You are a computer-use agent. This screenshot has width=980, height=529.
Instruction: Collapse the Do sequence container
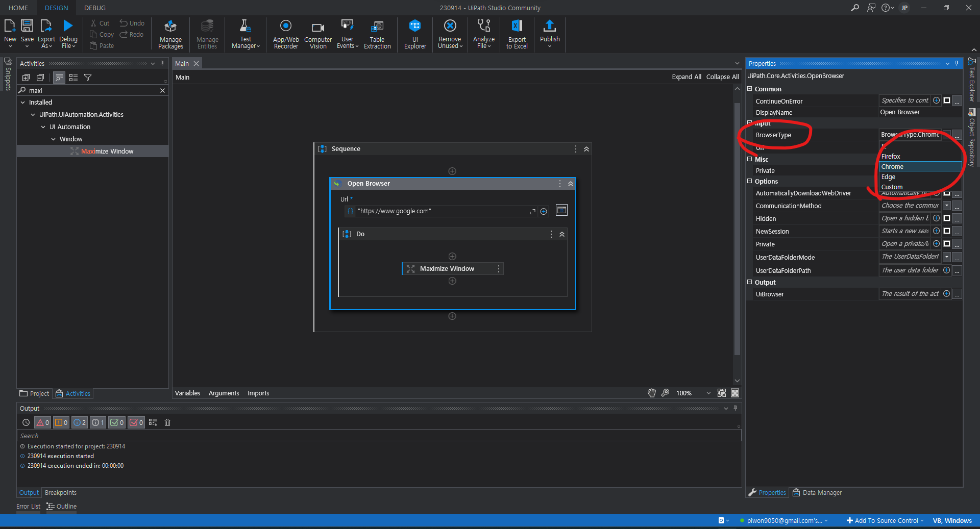[x=562, y=234]
